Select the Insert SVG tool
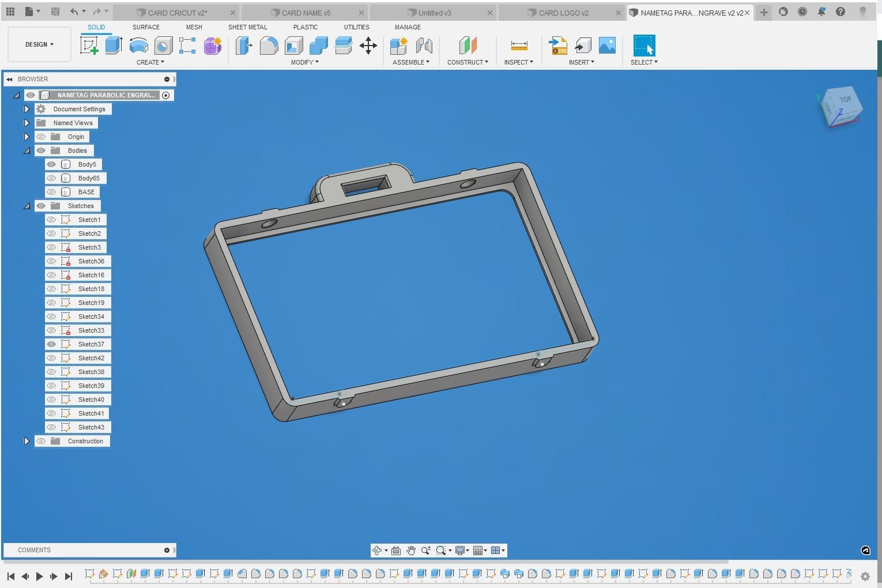 click(558, 46)
